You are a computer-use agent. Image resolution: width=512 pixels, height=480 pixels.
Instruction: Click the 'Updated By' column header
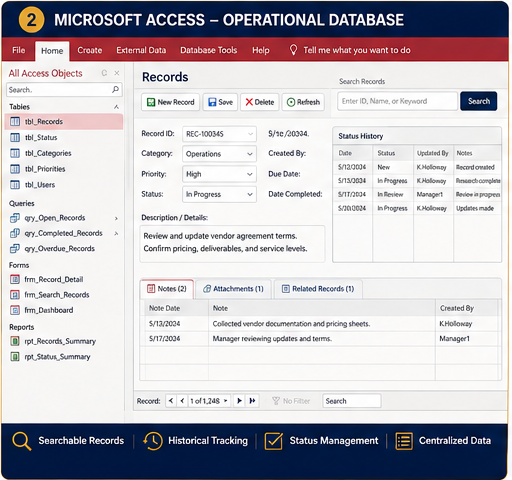click(x=433, y=153)
